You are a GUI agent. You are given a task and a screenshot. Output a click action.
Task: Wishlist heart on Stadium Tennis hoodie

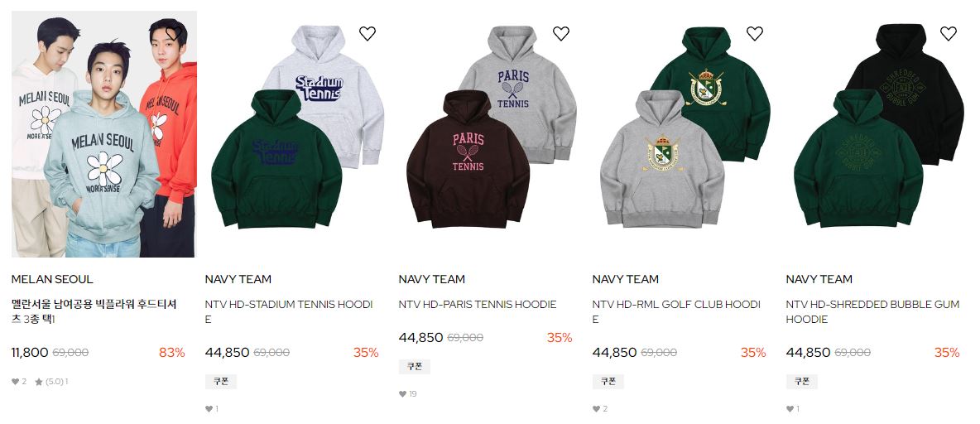click(x=367, y=34)
